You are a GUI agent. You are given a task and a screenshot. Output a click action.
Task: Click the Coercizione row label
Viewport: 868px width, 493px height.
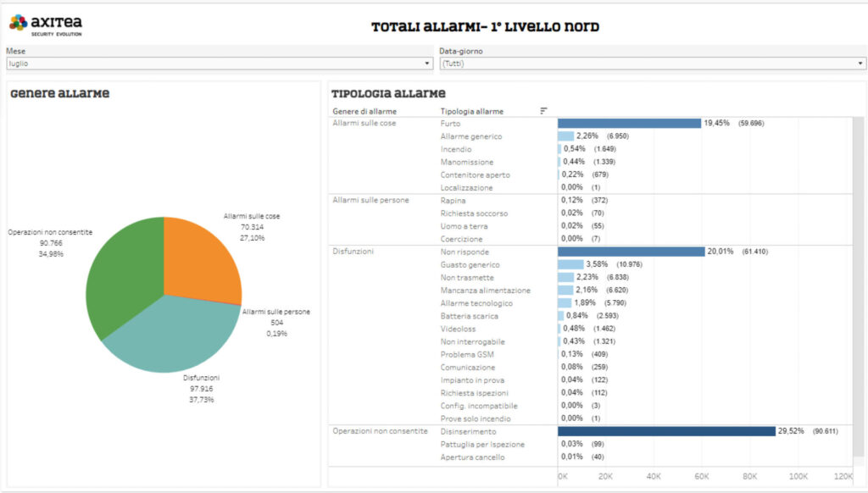[x=461, y=239]
